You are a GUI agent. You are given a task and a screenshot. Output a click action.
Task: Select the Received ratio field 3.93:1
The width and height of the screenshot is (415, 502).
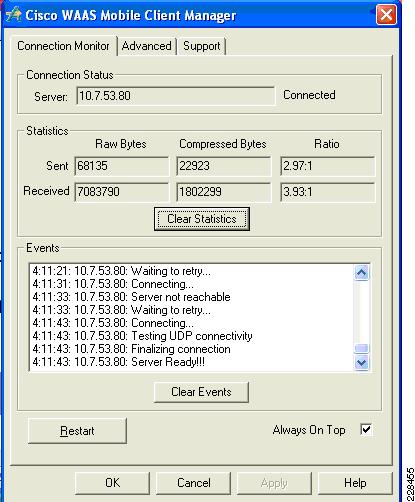coord(327,192)
